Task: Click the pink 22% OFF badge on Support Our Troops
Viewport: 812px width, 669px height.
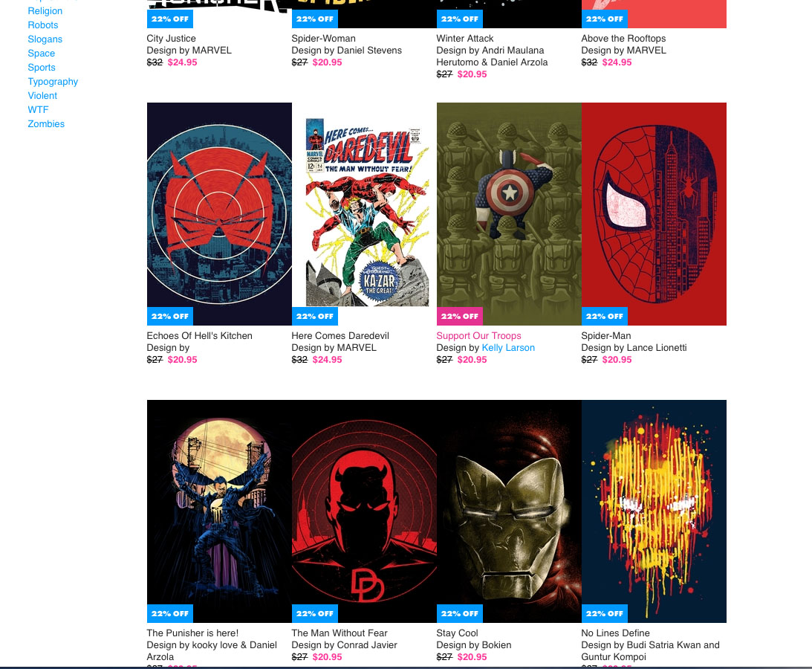Action: click(x=460, y=316)
